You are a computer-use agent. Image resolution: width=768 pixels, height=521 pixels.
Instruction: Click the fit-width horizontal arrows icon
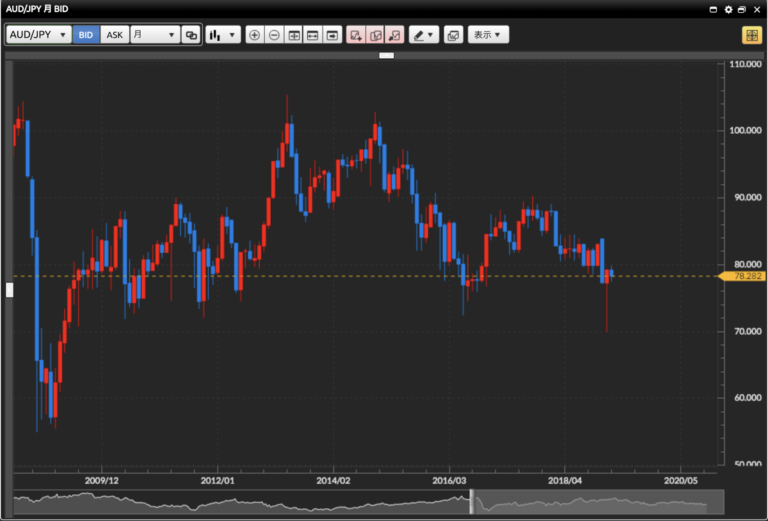[x=312, y=35]
